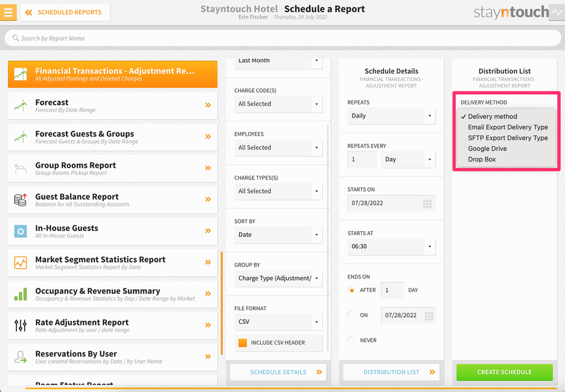Click the report parameters panel scrollbar
This screenshot has width=565, height=392.
[327, 238]
